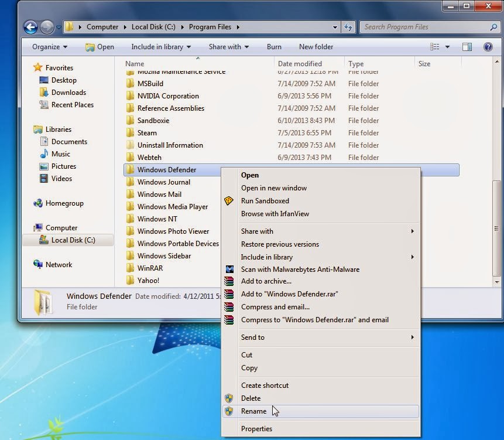The image size is (504, 440).
Task: Select Create shortcut in context menu
Action: point(321,386)
